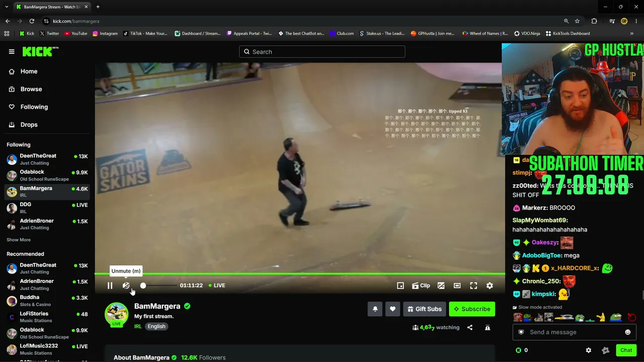Image resolution: width=644 pixels, height=362 pixels.
Task: Bookmark this page with star
Action: [x=577, y=21]
